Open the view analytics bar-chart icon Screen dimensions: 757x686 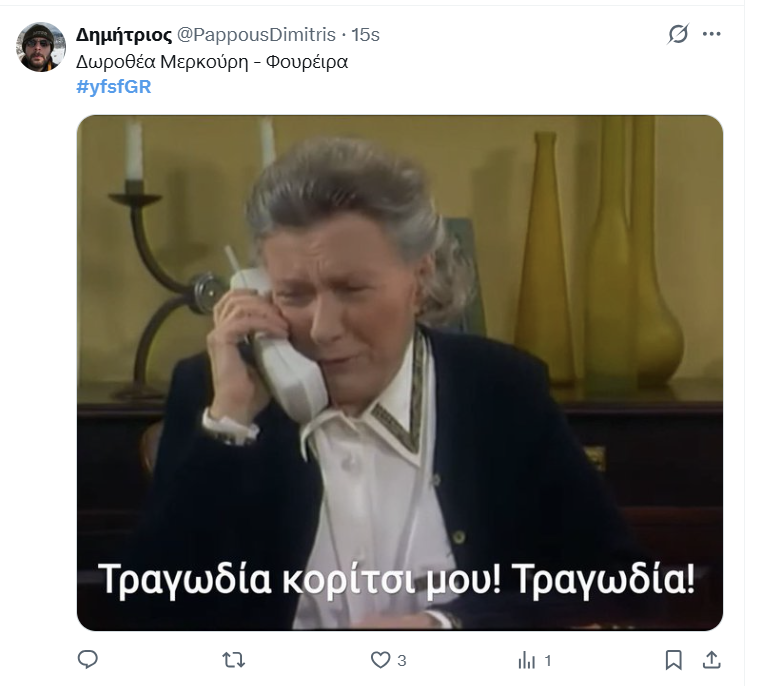pos(527,660)
